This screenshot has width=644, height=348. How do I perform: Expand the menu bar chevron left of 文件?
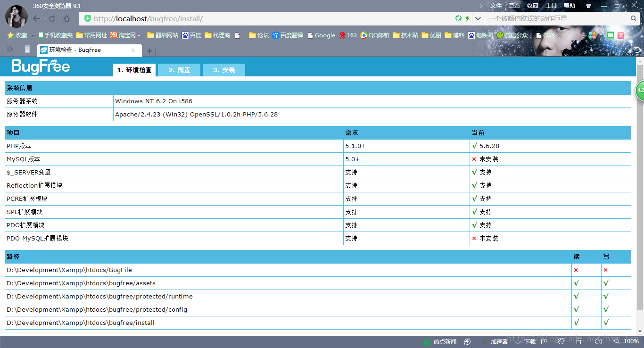point(481,6)
